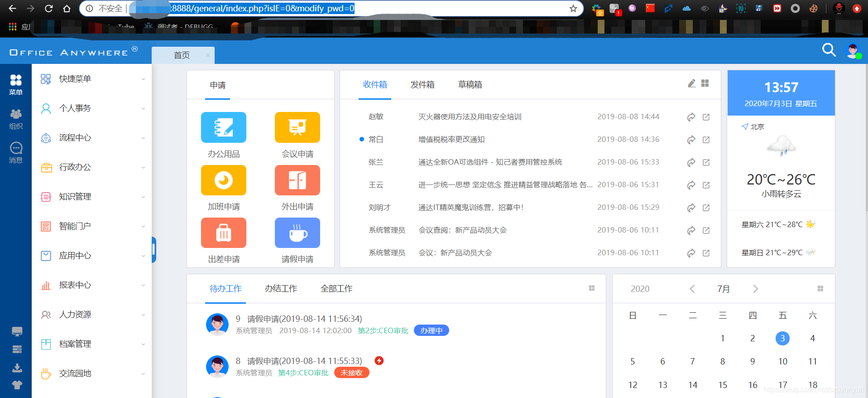Go to previous month in calendar
Image resolution: width=868 pixels, height=398 pixels.
point(692,289)
